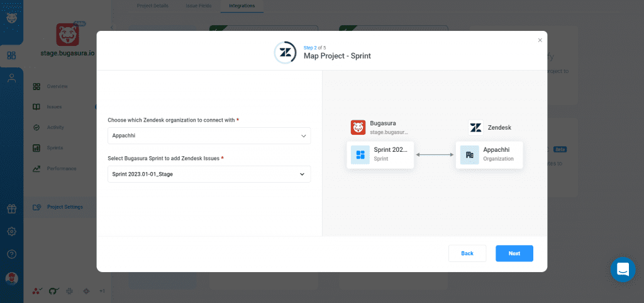The width and height of the screenshot is (644, 303).
Task: Open the Bugasura Sprint dropdown
Action: tap(209, 174)
